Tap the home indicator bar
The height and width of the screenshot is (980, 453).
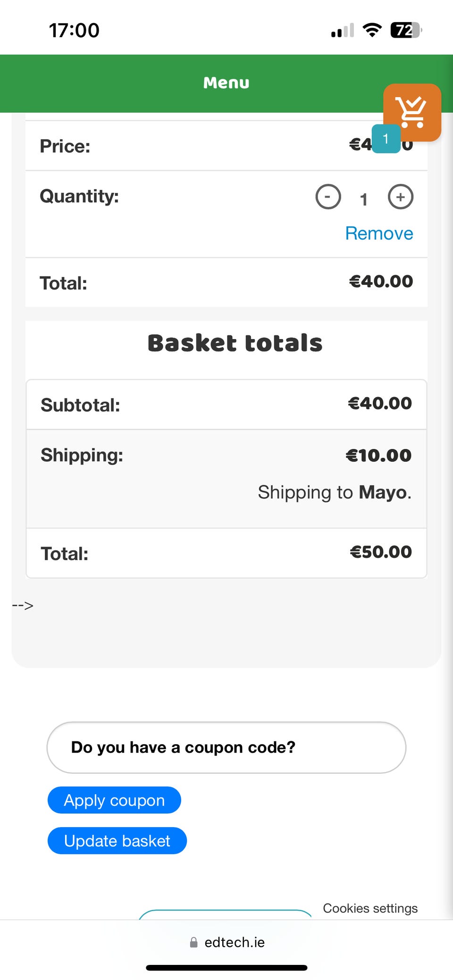click(226, 968)
